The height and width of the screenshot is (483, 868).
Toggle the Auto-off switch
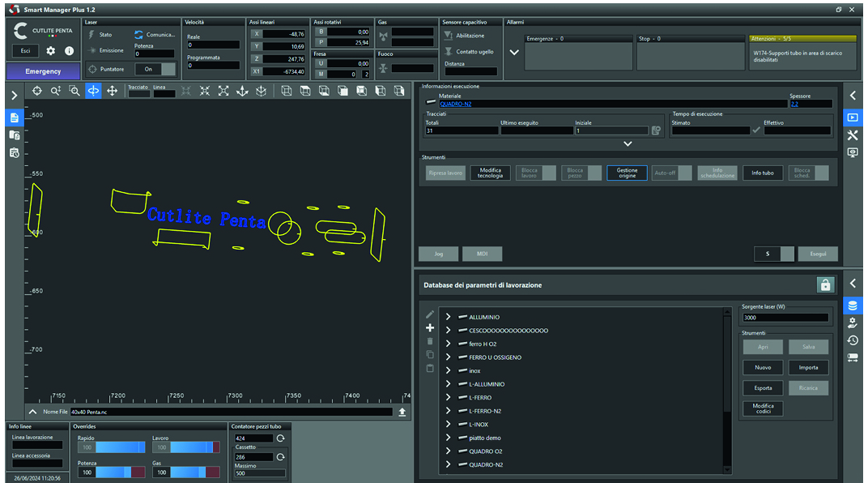pyautogui.click(x=672, y=173)
